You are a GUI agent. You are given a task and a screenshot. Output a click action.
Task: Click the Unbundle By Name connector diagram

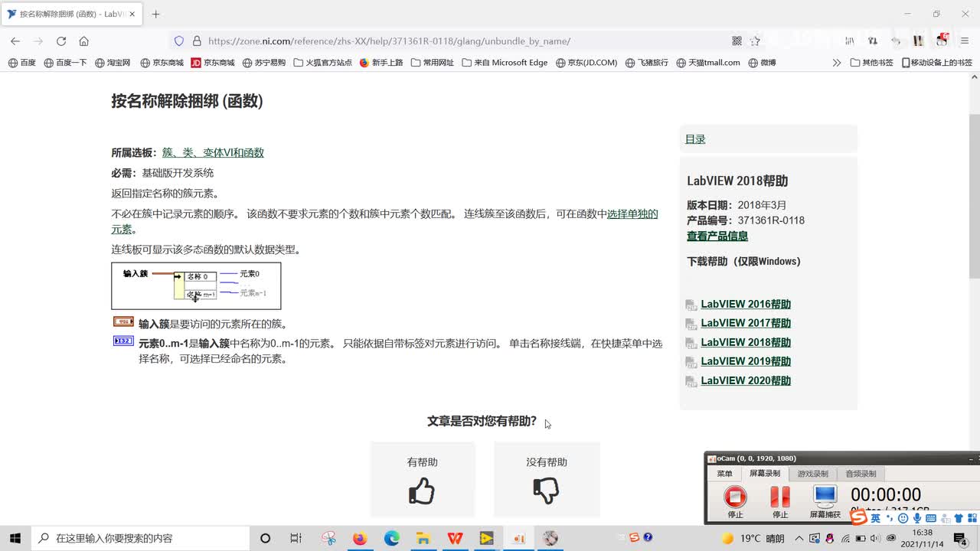196,285
